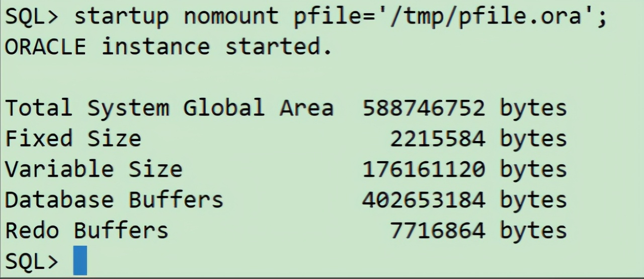
Task: Click the "Redo Buffers" label
Action: coord(87,231)
